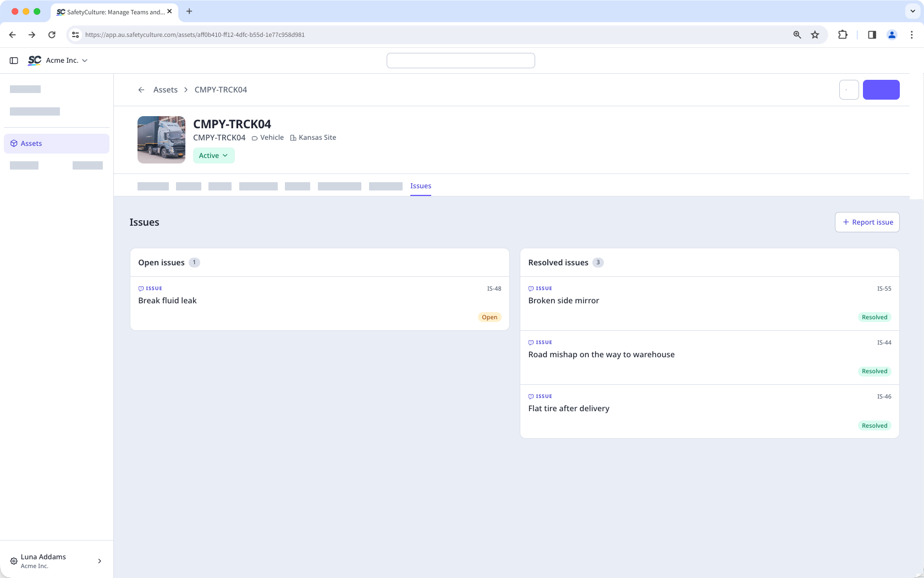Click the Open status badge
This screenshot has width=924, height=578.
click(x=490, y=317)
